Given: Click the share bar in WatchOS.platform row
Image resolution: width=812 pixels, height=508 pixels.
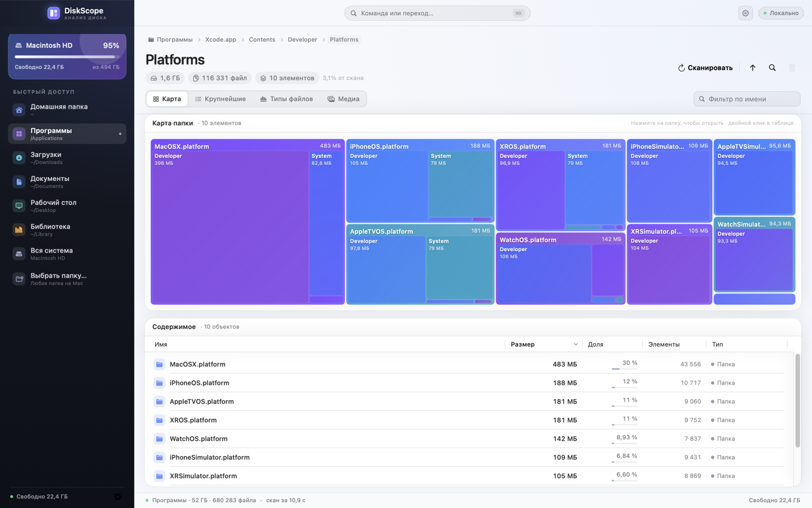Looking at the screenshot, I should click(625, 444).
